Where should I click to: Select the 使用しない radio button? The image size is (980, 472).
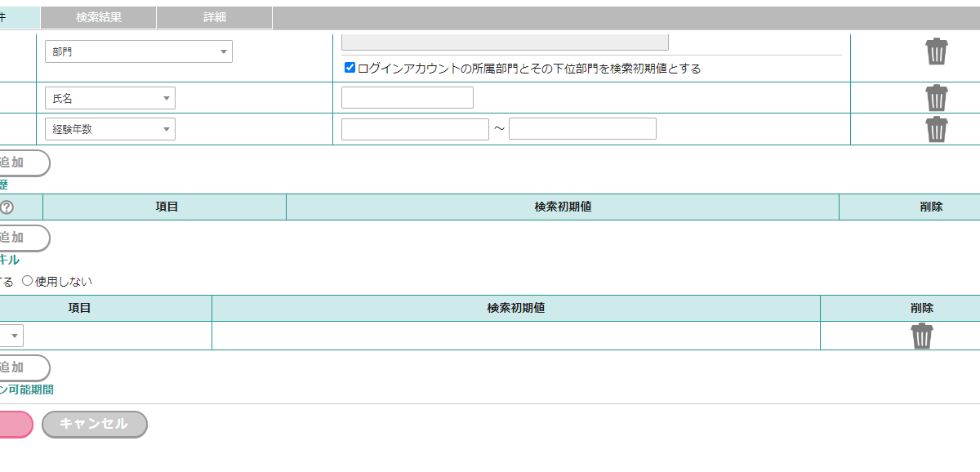(28, 281)
